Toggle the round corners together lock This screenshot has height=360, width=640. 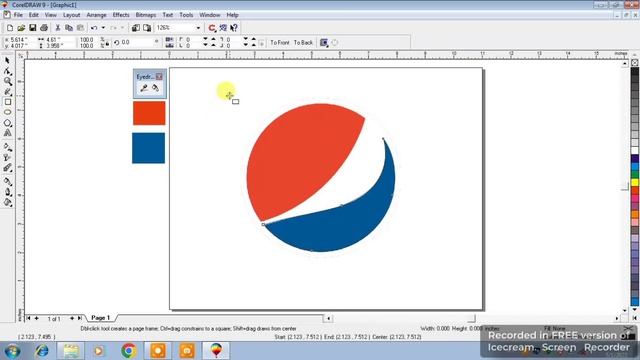262,42
